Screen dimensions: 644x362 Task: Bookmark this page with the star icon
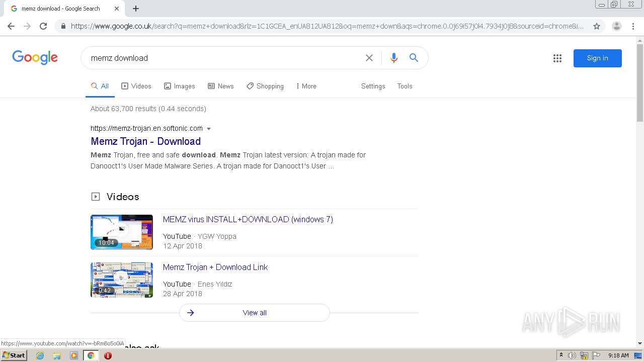(597, 26)
